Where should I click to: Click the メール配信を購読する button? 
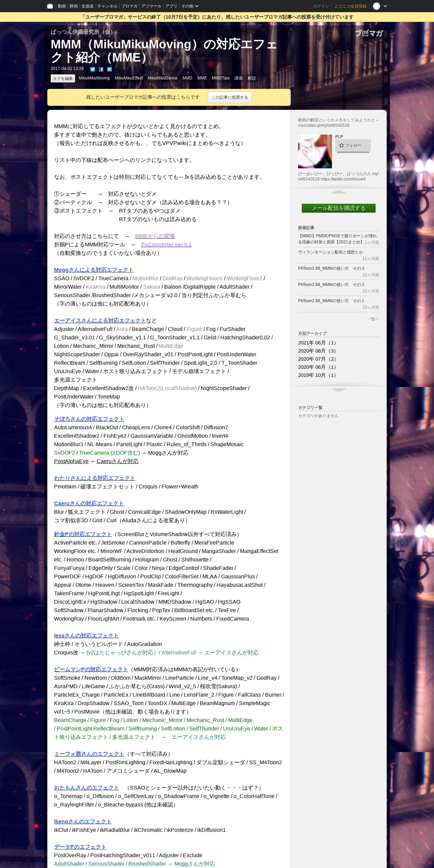339,208
